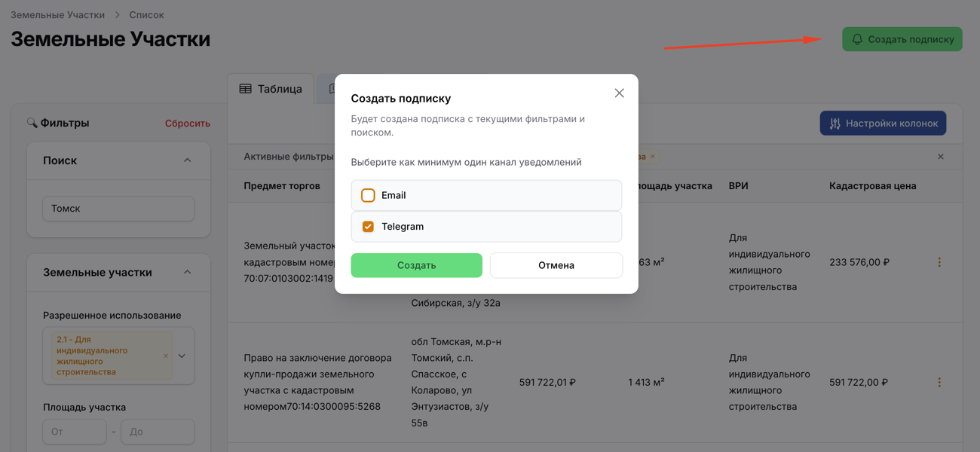Click the search field containing Томск
The height and width of the screenshot is (452, 980).
[118, 209]
